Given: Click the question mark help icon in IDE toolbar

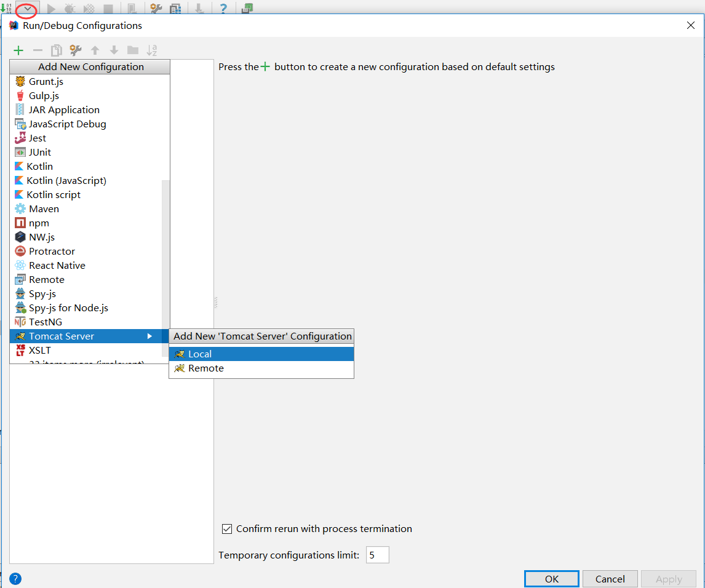Looking at the screenshot, I should (223, 9).
